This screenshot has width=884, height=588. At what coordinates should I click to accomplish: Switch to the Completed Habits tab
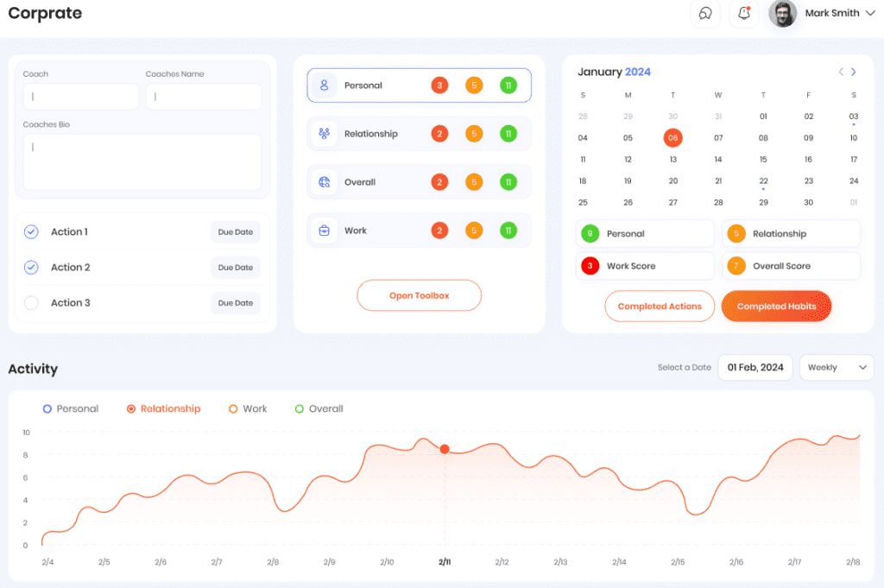[x=776, y=307]
